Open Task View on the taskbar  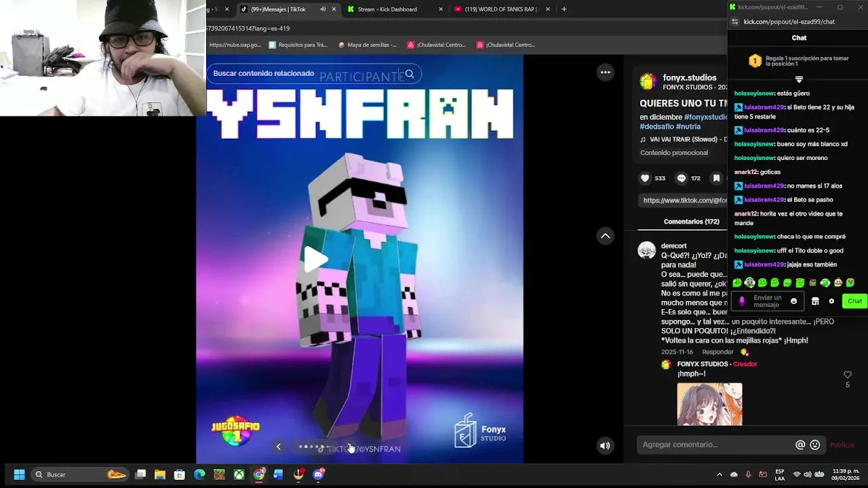[x=140, y=474]
